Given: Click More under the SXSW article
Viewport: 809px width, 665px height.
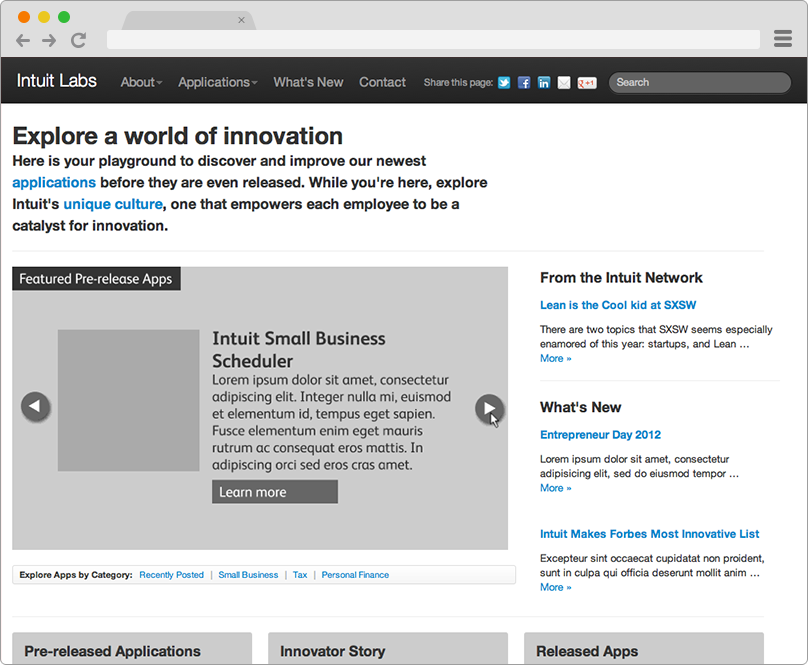Looking at the screenshot, I should pos(556,359).
